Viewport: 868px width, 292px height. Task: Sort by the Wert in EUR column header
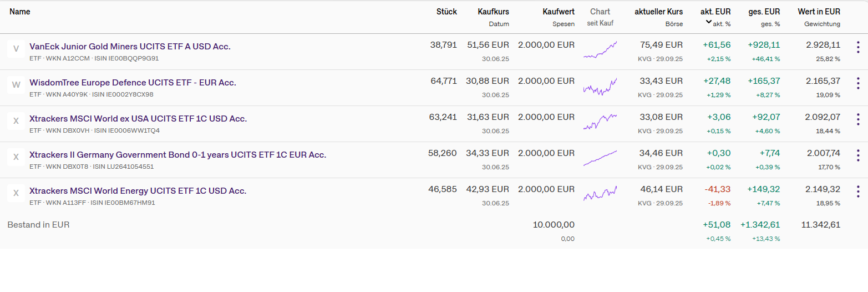pos(819,12)
